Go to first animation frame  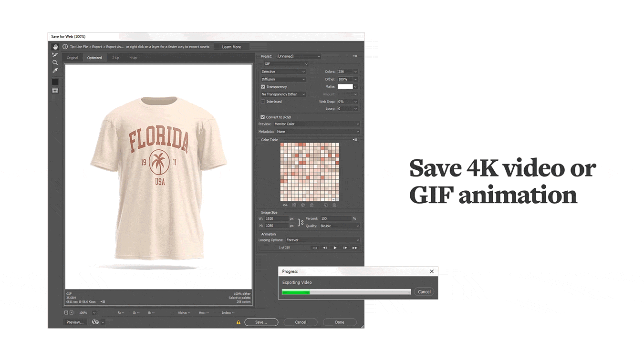(315, 248)
